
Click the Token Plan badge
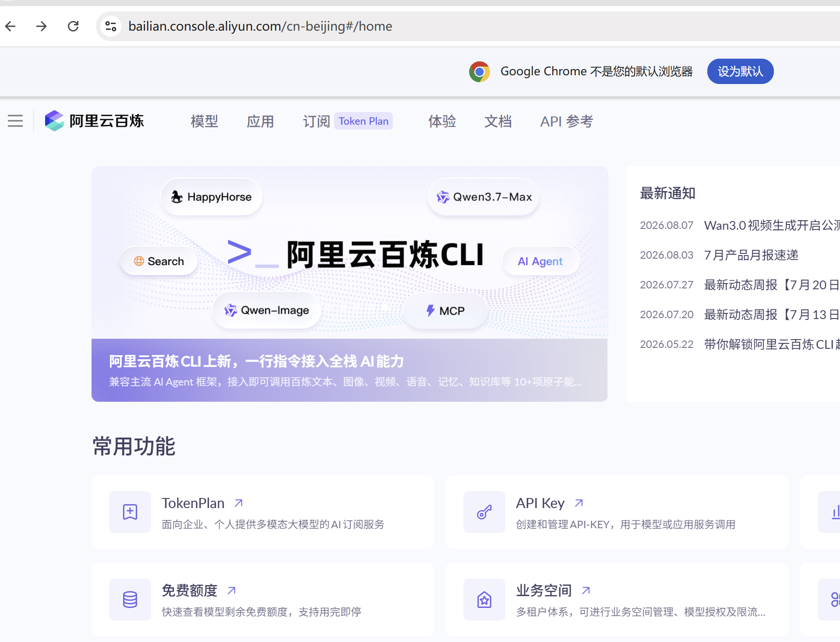364,121
